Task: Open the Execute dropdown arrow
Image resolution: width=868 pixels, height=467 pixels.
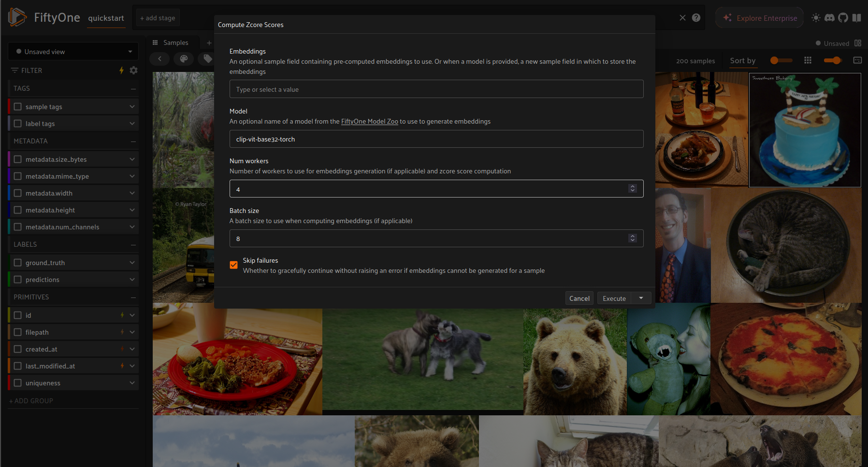Action: (x=641, y=298)
